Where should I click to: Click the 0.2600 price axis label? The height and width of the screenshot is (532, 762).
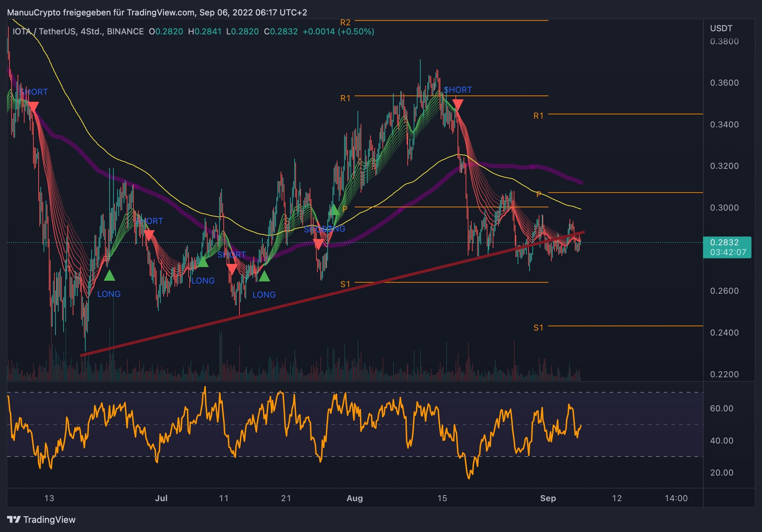click(x=724, y=291)
